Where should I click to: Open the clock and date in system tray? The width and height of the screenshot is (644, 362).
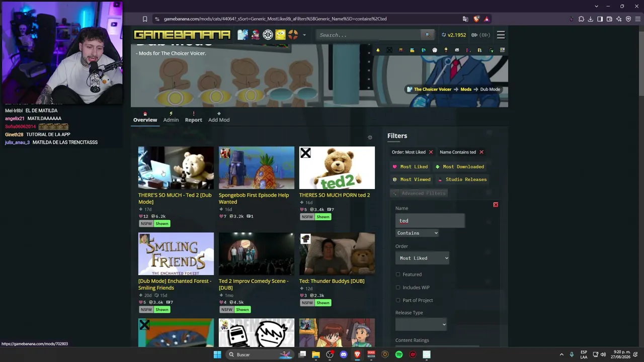(x=621, y=354)
